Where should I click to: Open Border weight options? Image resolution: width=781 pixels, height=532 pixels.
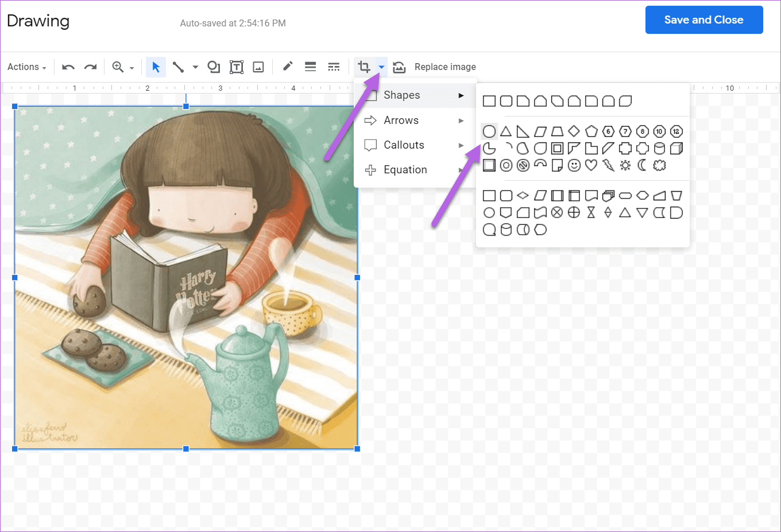[311, 67]
